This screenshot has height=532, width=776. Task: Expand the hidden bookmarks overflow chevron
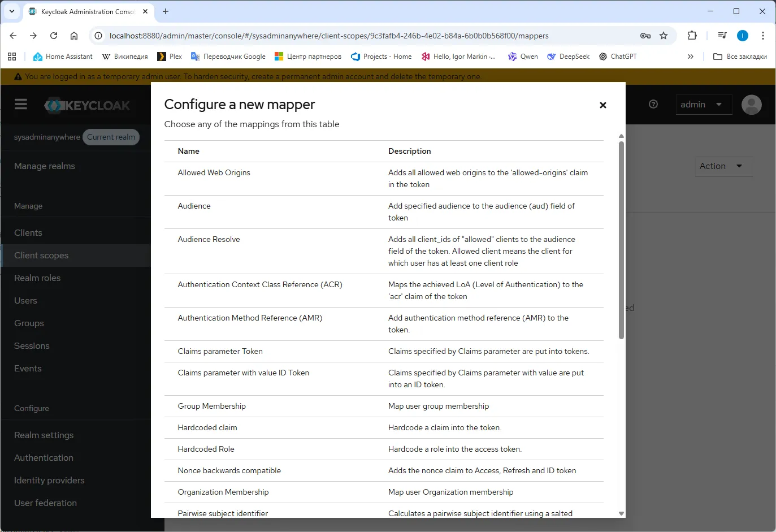click(690, 57)
